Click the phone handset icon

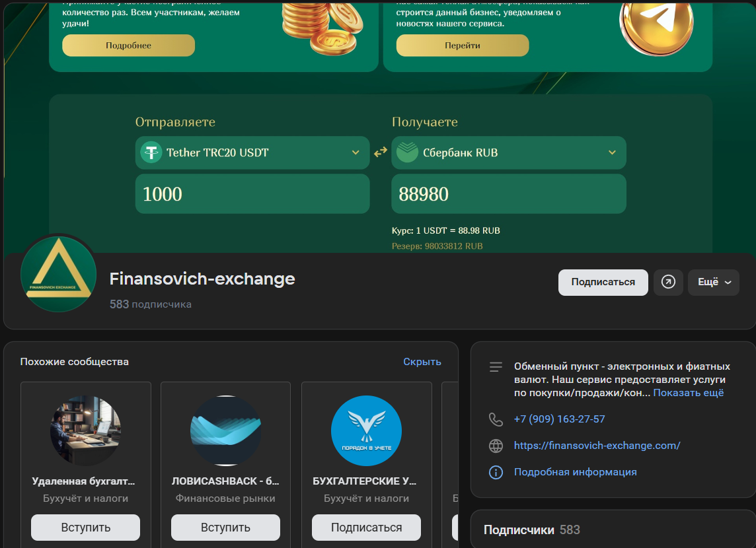pyautogui.click(x=496, y=419)
